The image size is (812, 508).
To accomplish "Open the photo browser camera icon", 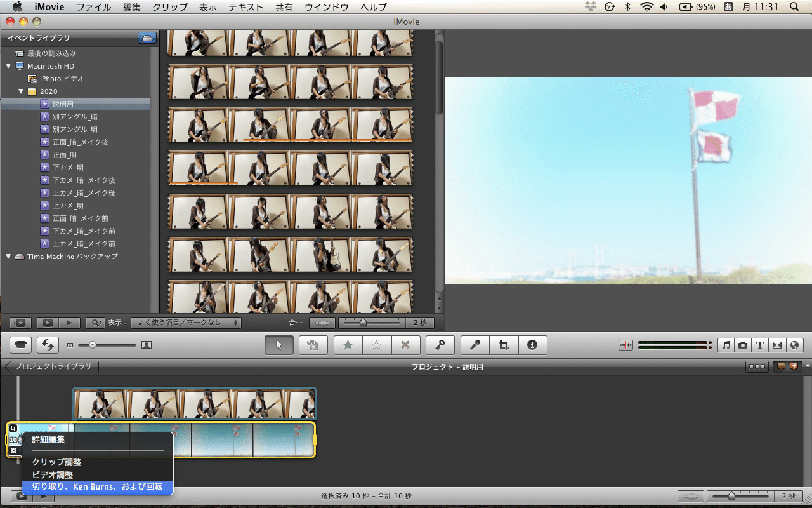I will pos(743,345).
